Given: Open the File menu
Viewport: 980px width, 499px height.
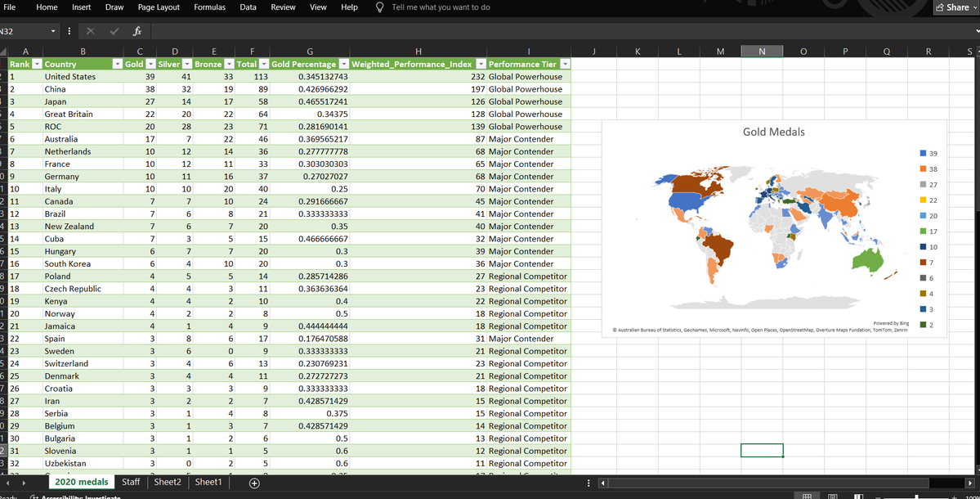Looking at the screenshot, I should pos(9,7).
